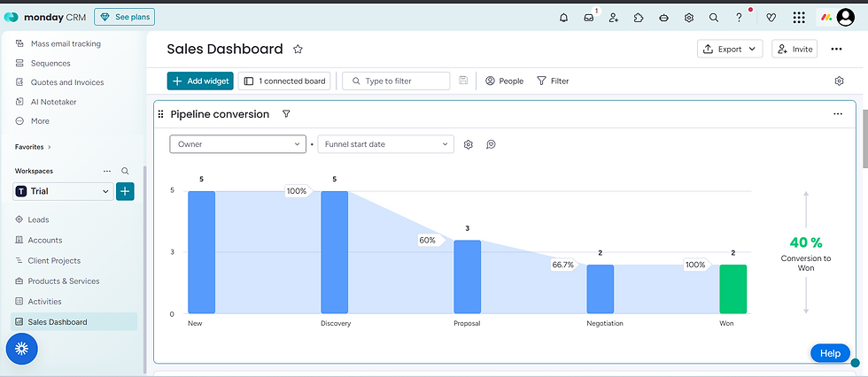Open the Trial workspace selector
Image resolution: width=868 pixels, height=377 pixels.
63,191
